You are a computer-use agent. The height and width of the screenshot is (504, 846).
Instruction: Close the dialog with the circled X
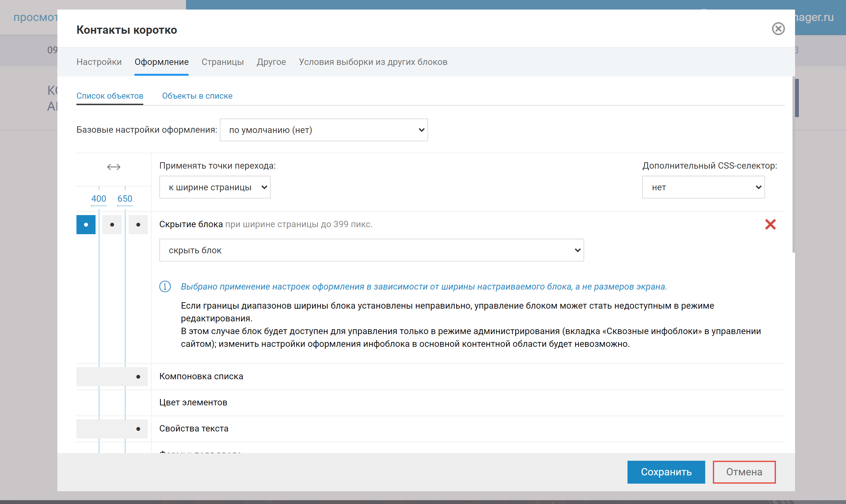pos(778,29)
